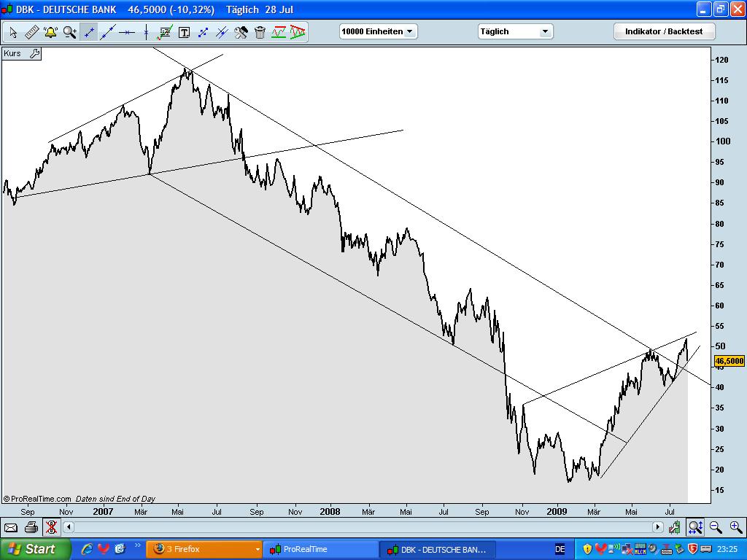Click the trash can delete tool
The height and width of the screenshot is (560, 747).
coord(260,32)
